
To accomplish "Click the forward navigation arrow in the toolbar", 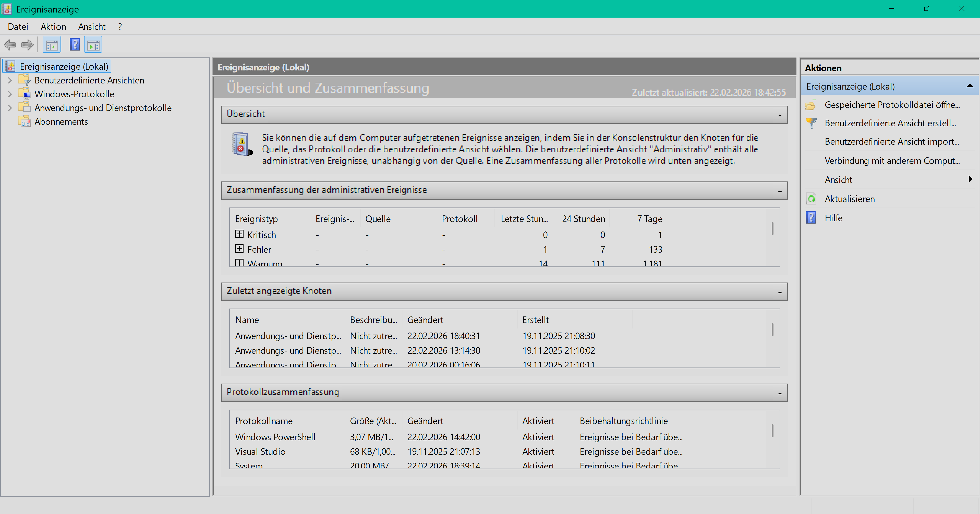I will click(x=27, y=44).
